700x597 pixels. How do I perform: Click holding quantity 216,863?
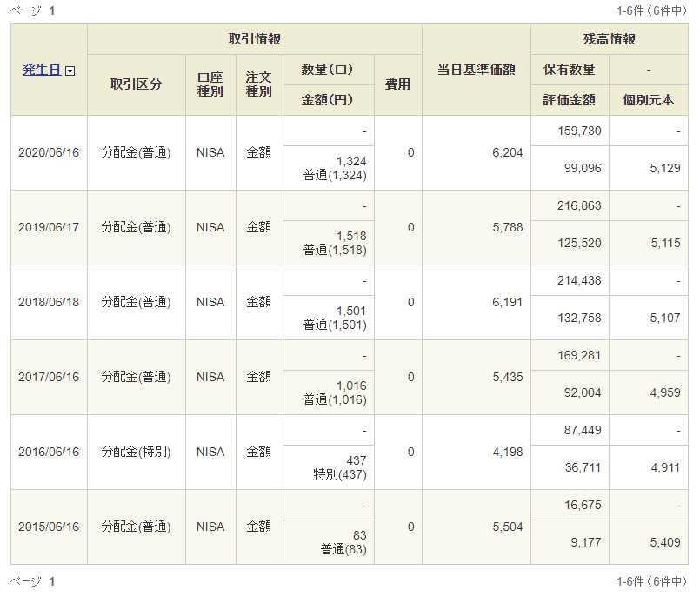(x=579, y=205)
